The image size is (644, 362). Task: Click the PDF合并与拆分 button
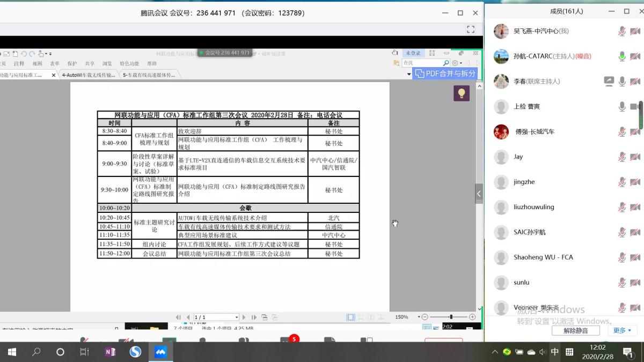click(445, 73)
